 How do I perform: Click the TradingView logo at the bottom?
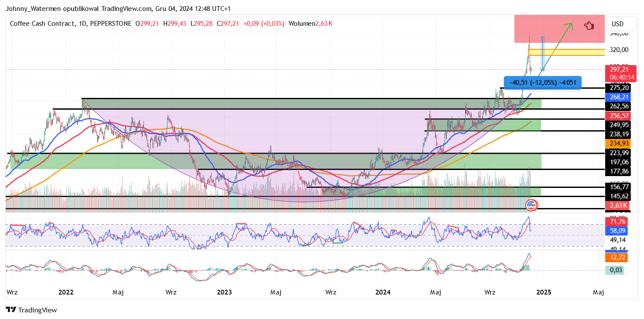point(31,310)
